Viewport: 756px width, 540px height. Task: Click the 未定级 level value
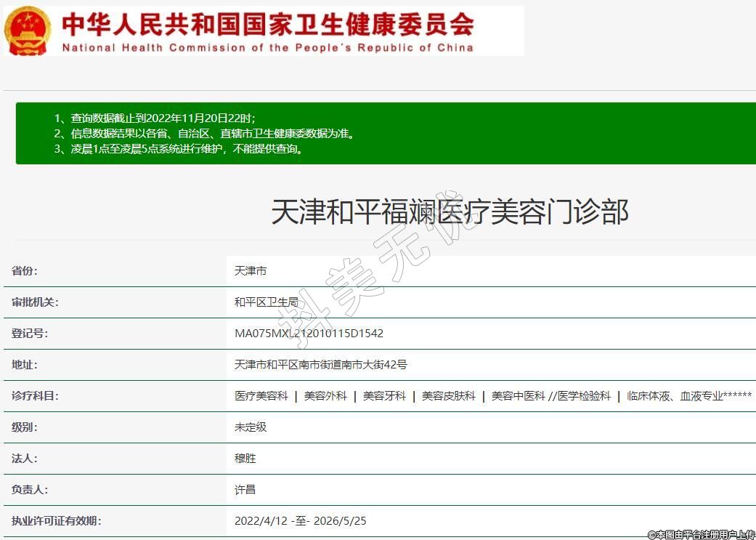(x=251, y=427)
